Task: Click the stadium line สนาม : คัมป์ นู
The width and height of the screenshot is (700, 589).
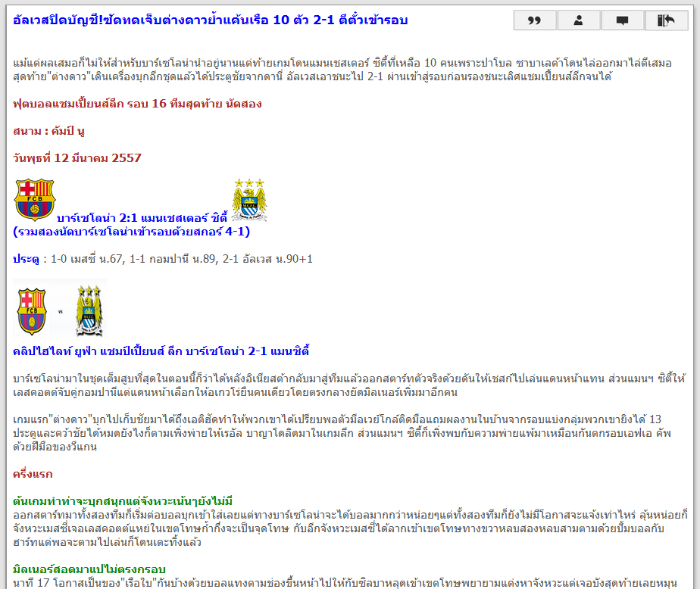Action: [x=48, y=131]
